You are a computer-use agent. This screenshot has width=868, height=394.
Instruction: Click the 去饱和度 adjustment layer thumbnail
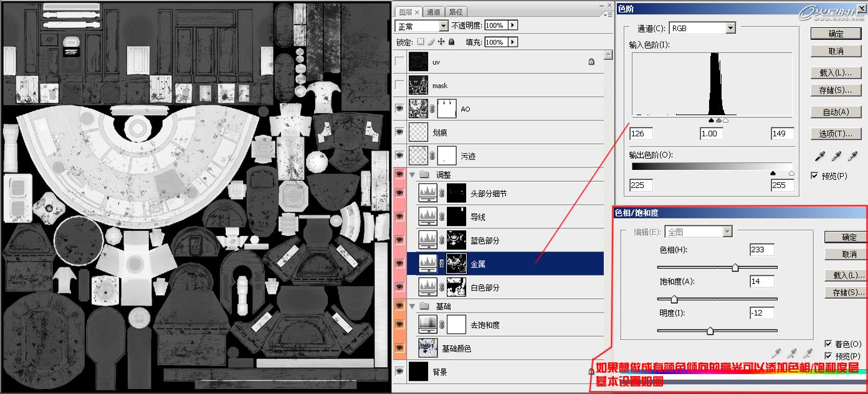pyautogui.click(x=427, y=324)
